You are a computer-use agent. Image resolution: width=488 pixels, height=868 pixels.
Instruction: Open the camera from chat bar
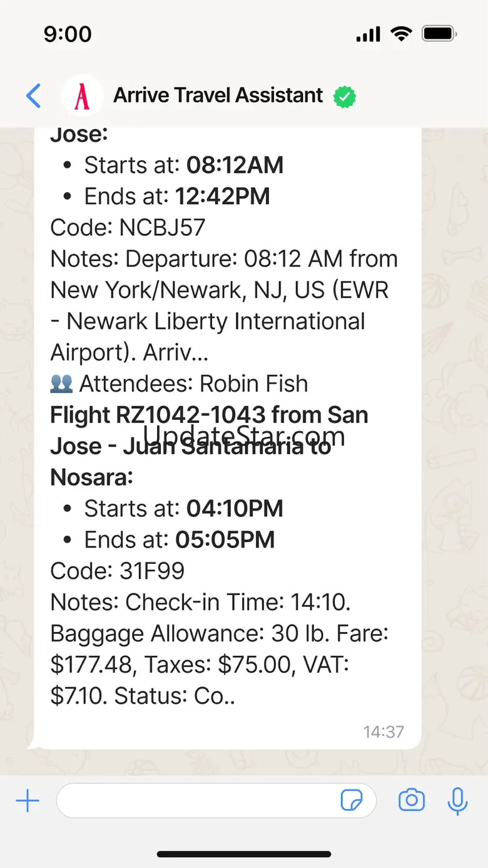coord(412,800)
